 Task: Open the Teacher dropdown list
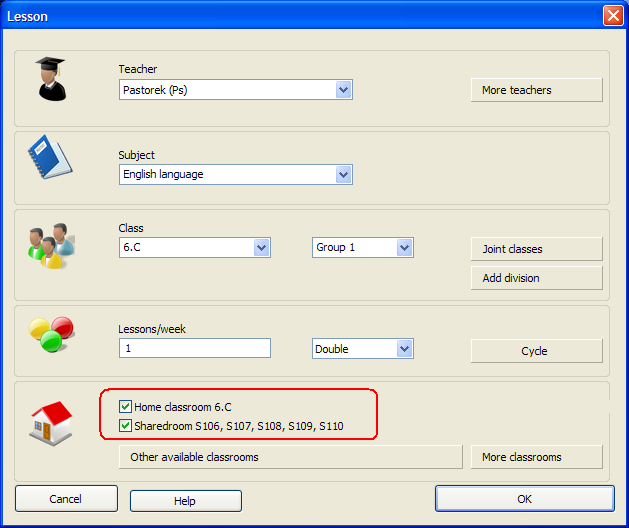pyautogui.click(x=343, y=90)
